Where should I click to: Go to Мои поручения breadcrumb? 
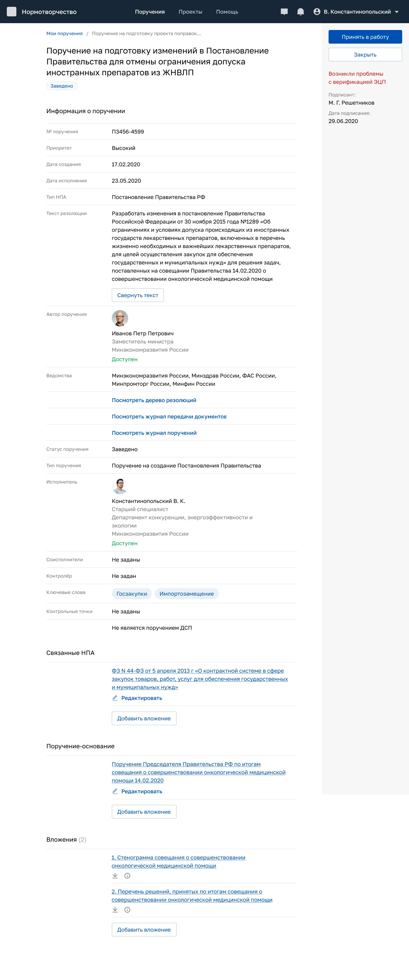[64, 33]
